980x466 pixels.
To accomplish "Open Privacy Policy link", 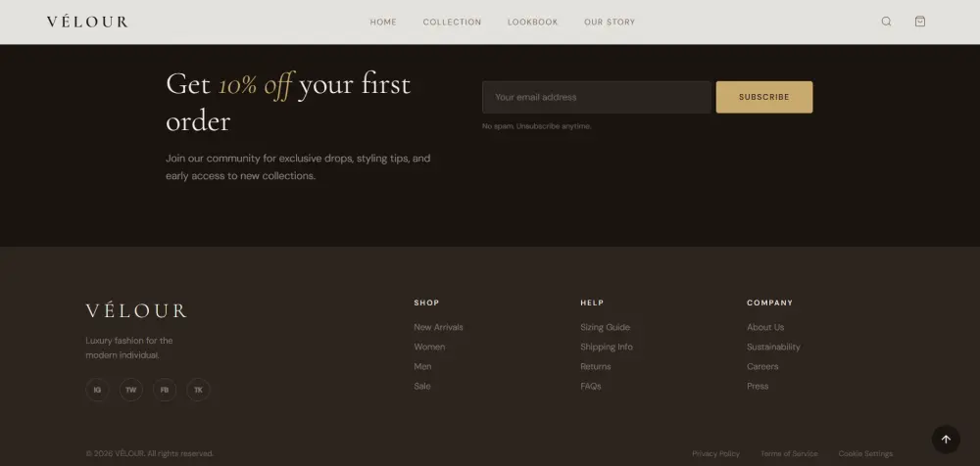I will click(715, 453).
